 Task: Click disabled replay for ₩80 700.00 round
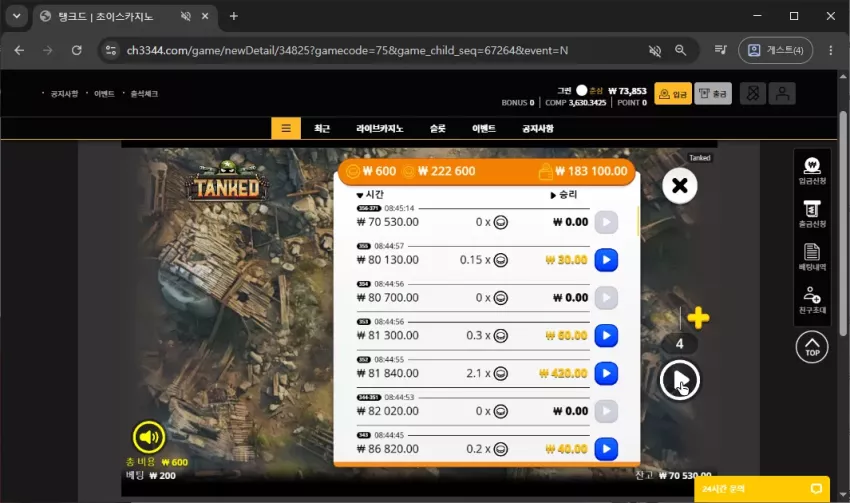606,298
